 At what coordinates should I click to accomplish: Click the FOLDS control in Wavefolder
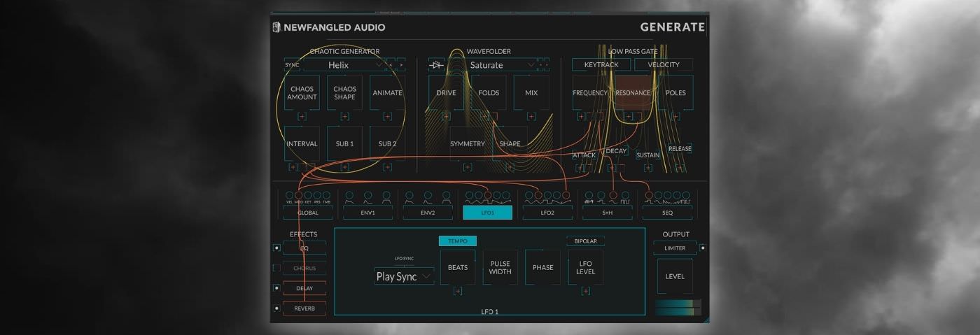[x=489, y=92]
